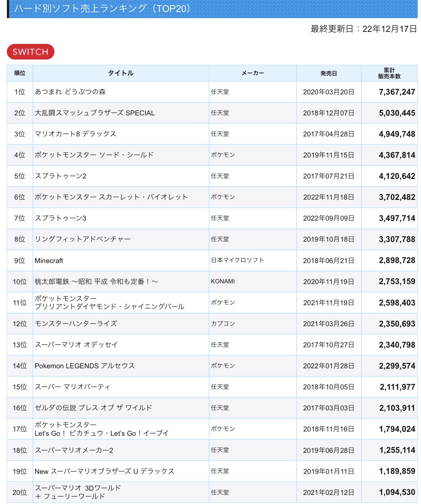Select Let's Go！ピカチュウ・Let's Go！イーブイ title
The width and height of the screenshot is (421, 504).
click(x=102, y=433)
